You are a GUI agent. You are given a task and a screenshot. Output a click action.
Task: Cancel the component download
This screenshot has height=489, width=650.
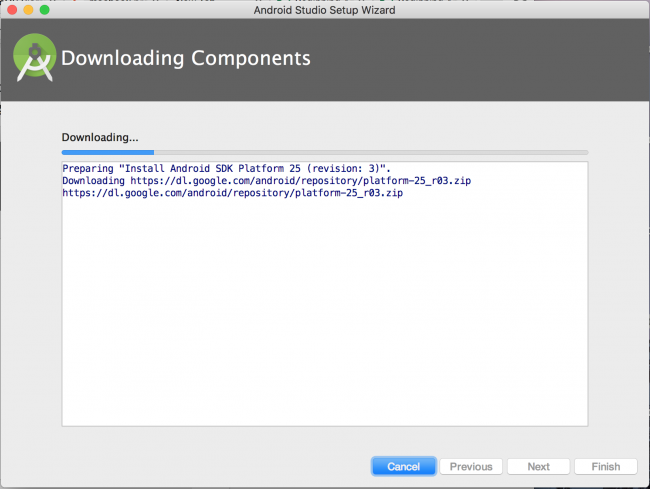tap(403, 467)
